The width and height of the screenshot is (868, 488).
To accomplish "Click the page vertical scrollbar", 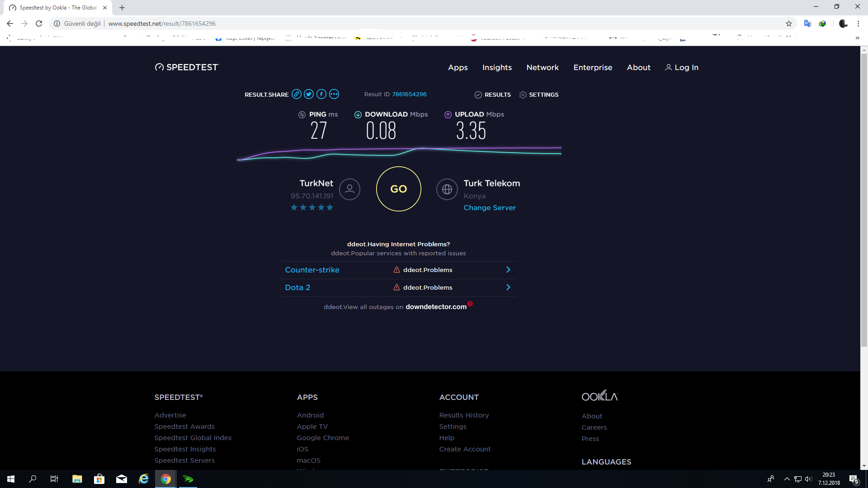I will (864, 201).
